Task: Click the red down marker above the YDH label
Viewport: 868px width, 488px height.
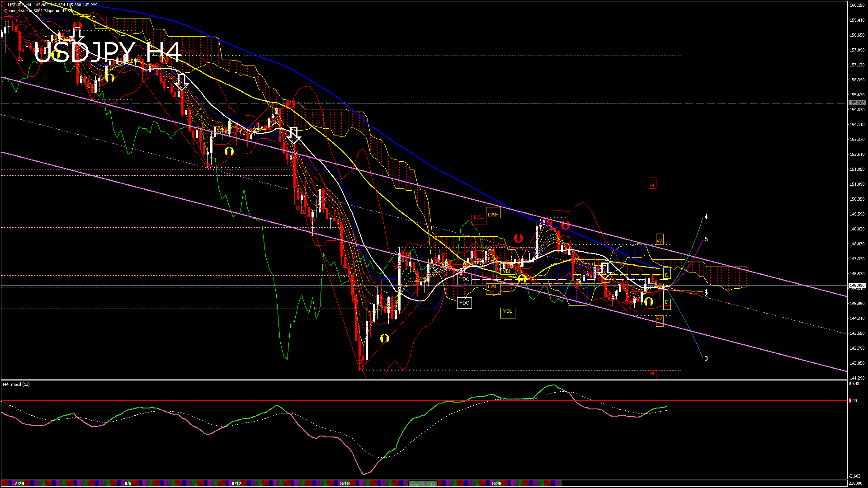Action: pos(519,238)
